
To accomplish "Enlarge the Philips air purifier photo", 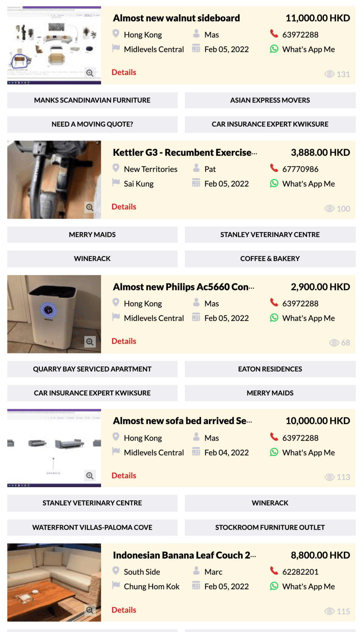I will [90, 342].
